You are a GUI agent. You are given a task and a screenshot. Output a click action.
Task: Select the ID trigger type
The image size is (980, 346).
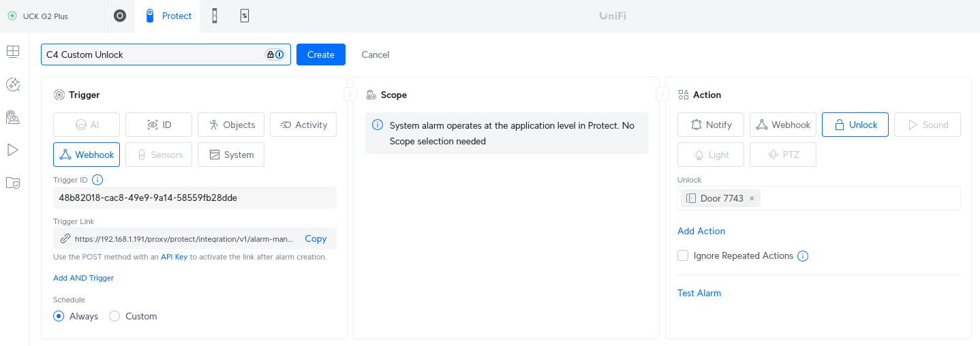[x=159, y=125]
